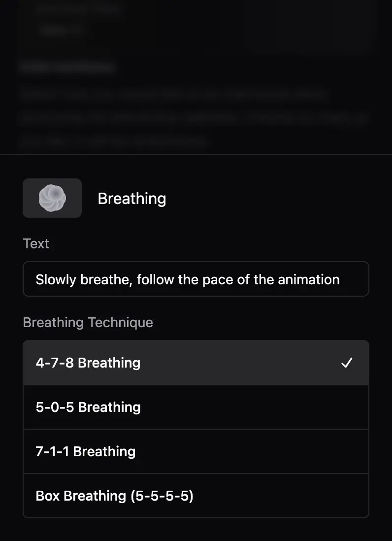Click the Breathing title text

[x=132, y=199]
